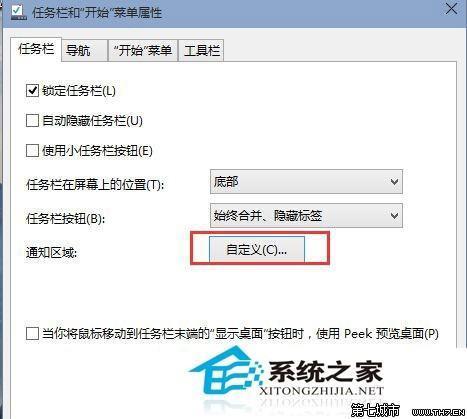Uncheck the 锁定任务栏 checkbox

tap(32, 90)
